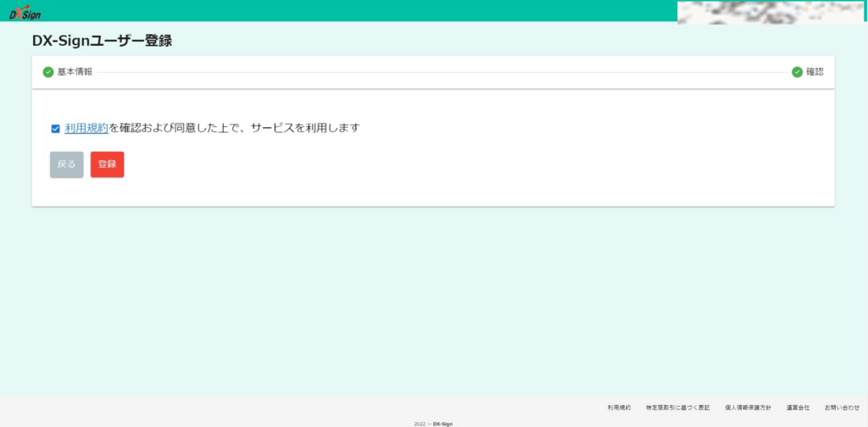Visit the 運営会社 footer link

tap(798, 408)
